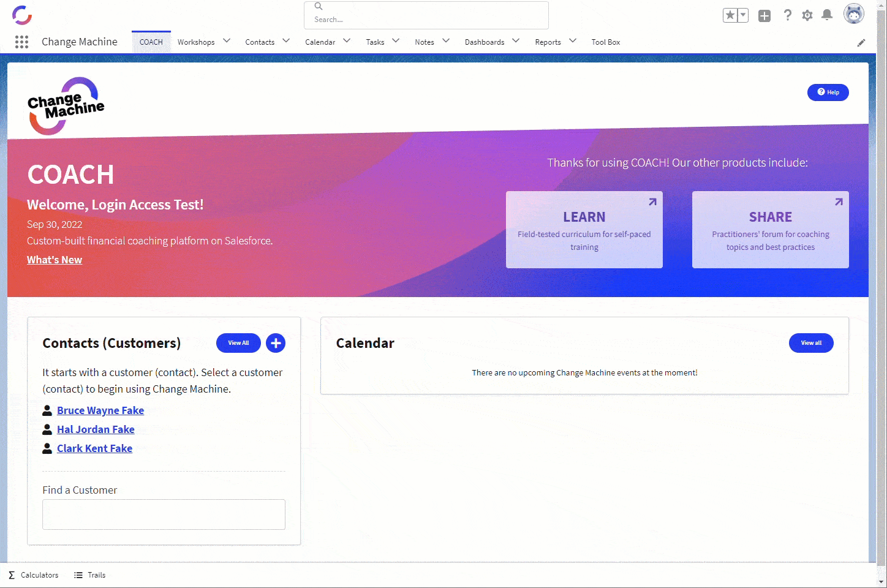The height and width of the screenshot is (588, 887).
Task: Open Bruce Wayne Fake contact
Action: [x=100, y=410]
